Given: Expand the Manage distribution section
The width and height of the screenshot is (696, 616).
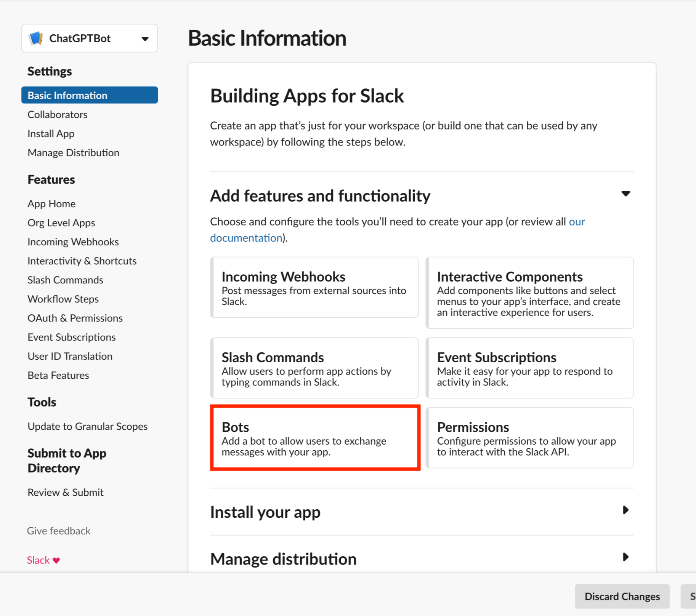Looking at the screenshot, I should tap(625, 557).
